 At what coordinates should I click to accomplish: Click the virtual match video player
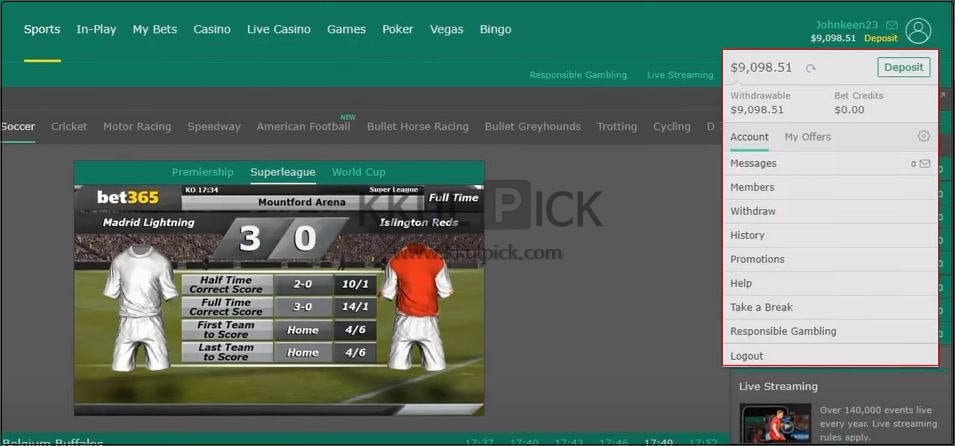[279, 300]
